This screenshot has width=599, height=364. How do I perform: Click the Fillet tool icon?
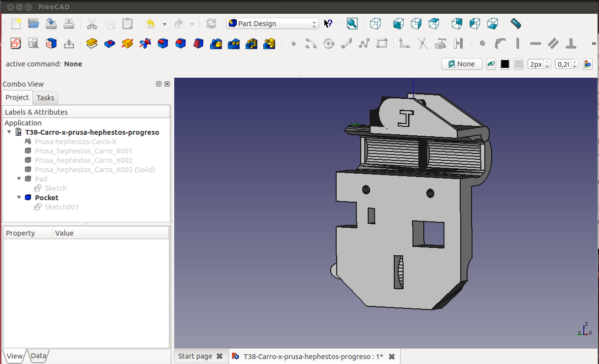pos(163,44)
